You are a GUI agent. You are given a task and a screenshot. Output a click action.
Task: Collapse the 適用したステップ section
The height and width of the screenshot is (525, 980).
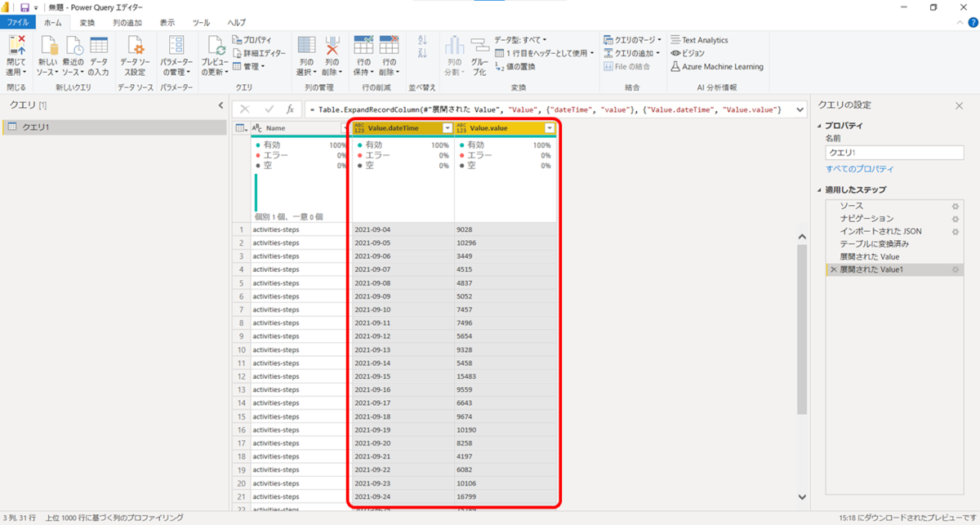coord(819,190)
